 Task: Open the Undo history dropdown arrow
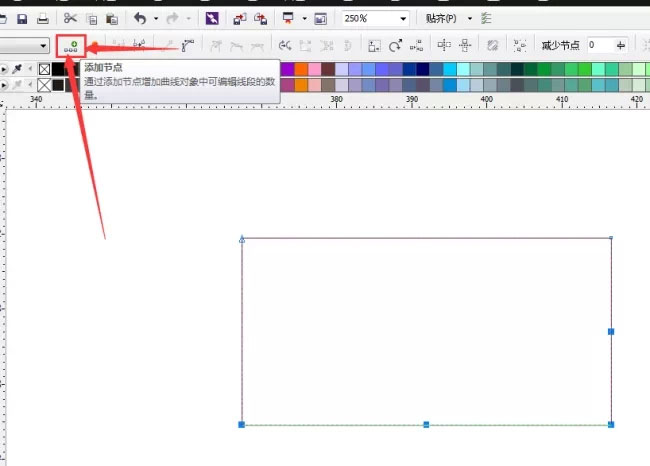click(x=156, y=19)
